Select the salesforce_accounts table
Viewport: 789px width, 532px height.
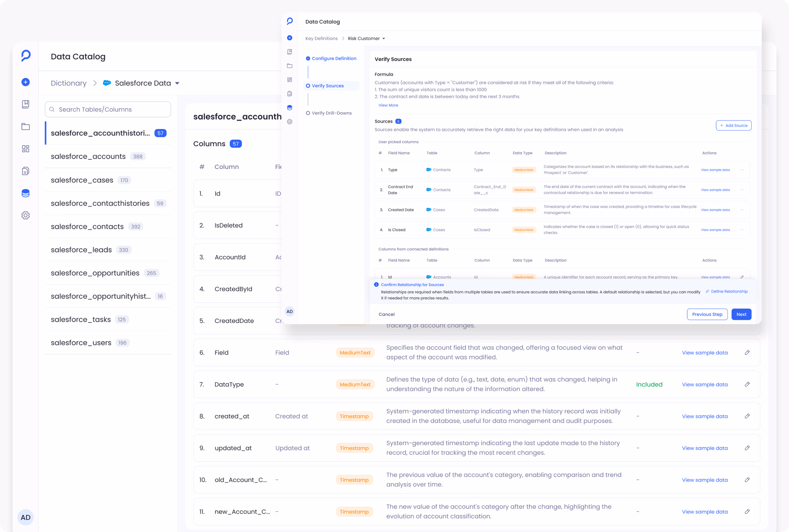(x=108, y=156)
